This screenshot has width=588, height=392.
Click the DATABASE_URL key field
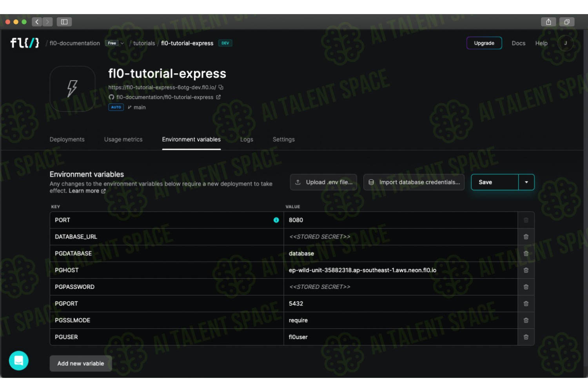tap(167, 237)
